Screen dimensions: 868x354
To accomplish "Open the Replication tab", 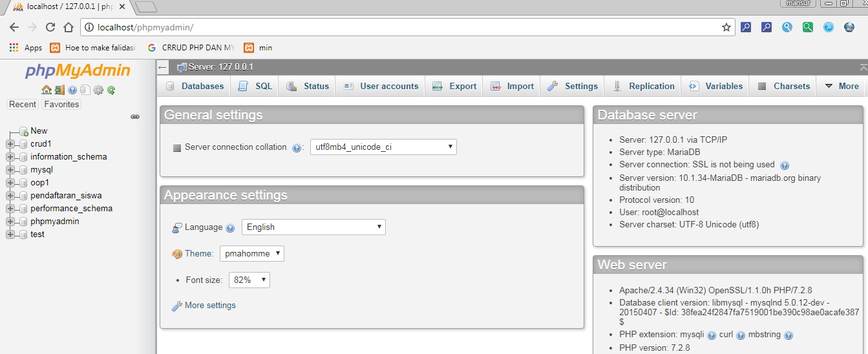I will (x=642, y=86).
